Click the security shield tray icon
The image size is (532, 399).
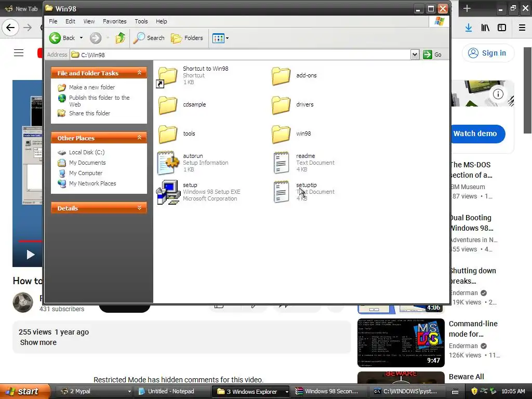click(x=474, y=391)
